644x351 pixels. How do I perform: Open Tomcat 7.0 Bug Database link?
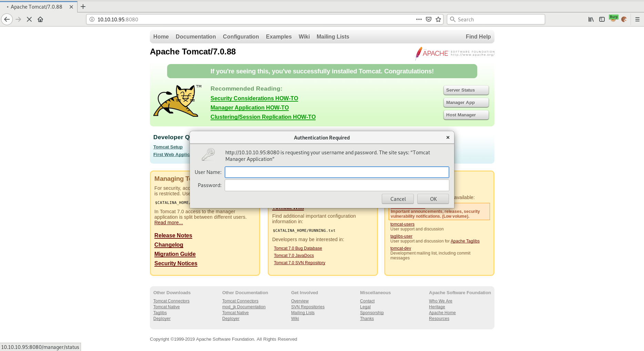[x=298, y=248]
